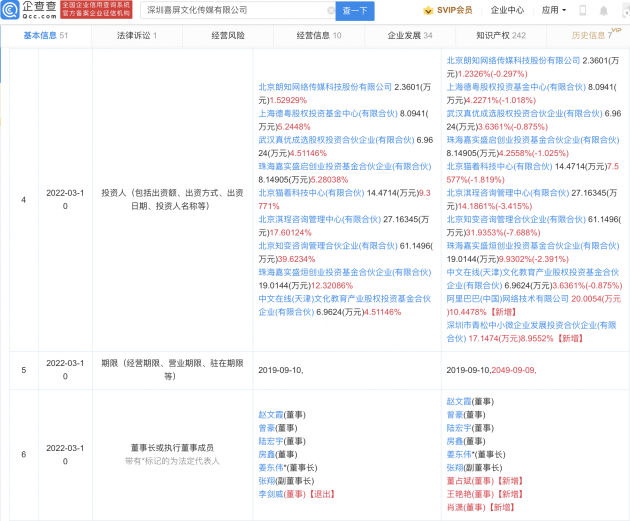The height and width of the screenshot is (521, 630).
Task: Switch to 企业发展 tab
Action: click(x=410, y=35)
